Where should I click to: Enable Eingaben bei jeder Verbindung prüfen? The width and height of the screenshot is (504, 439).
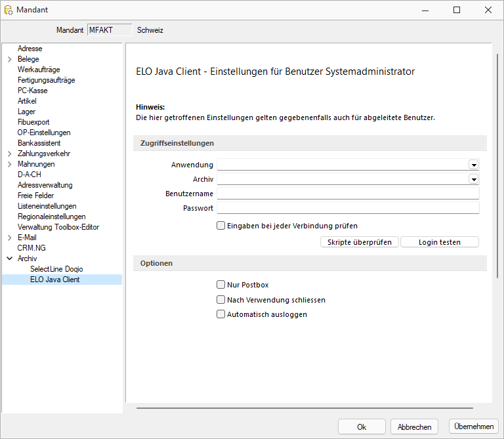pos(220,226)
